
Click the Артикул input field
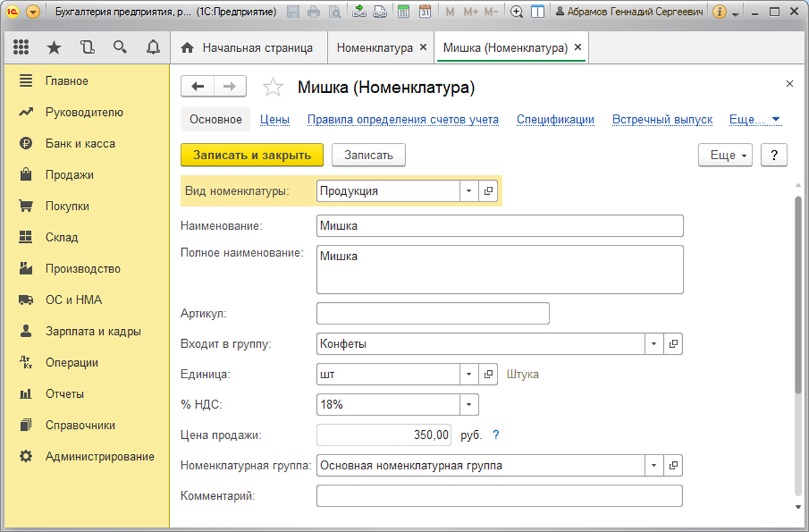point(431,313)
